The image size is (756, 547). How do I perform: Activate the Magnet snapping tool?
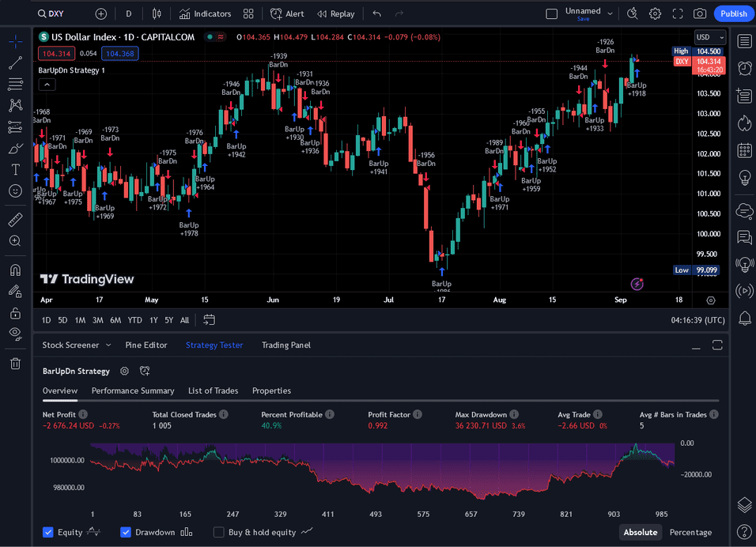(15, 270)
